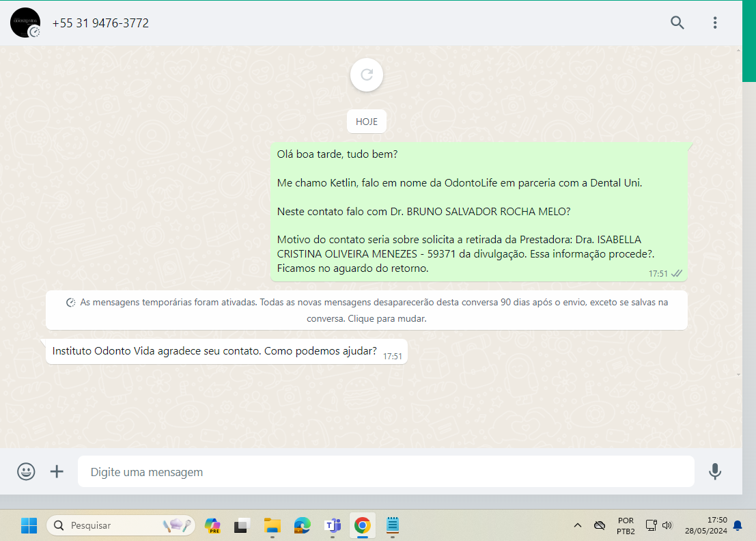
Task: Click the HOJE date label
Action: pos(367,122)
